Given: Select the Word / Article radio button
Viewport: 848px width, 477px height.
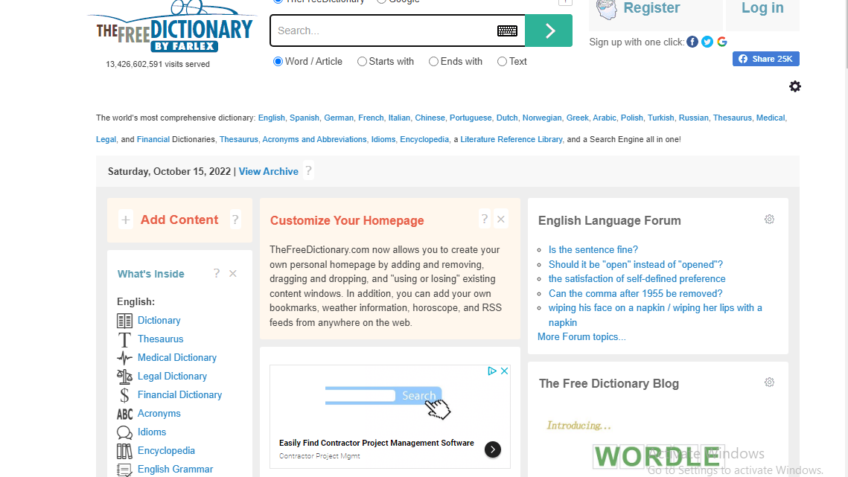Looking at the screenshot, I should click(278, 62).
